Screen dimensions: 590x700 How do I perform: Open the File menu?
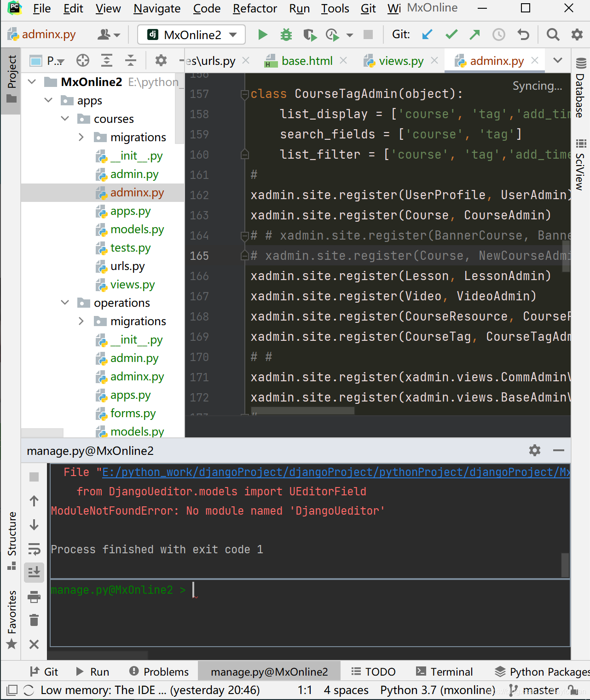[x=42, y=8]
